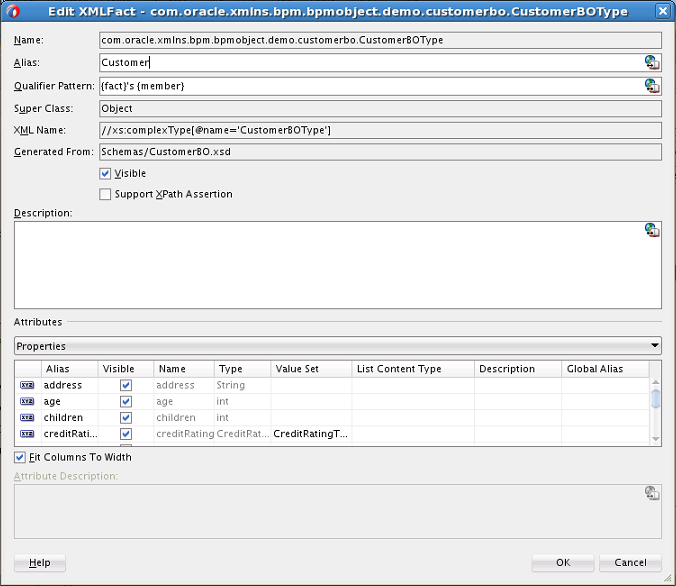Click the Oracle icon in title bar
Viewport: 676px width, 586px height.
pyautogui.click(x=13, y=11)
